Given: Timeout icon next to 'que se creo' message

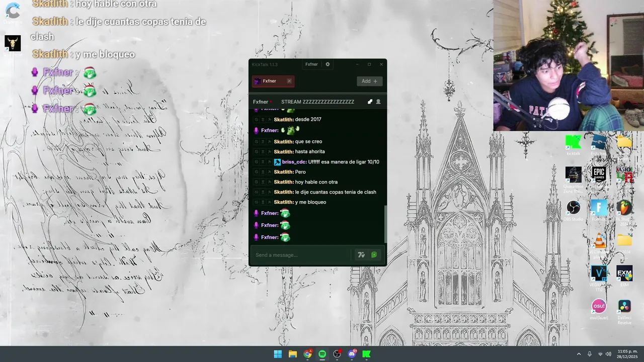Looking at the screenshot, I should point(263,142).
